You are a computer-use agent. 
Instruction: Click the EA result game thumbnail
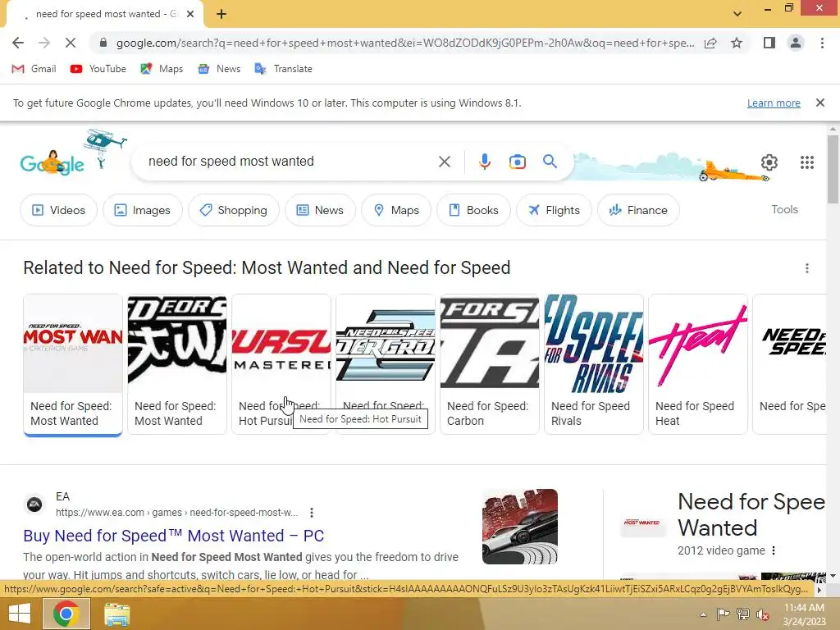519,527
